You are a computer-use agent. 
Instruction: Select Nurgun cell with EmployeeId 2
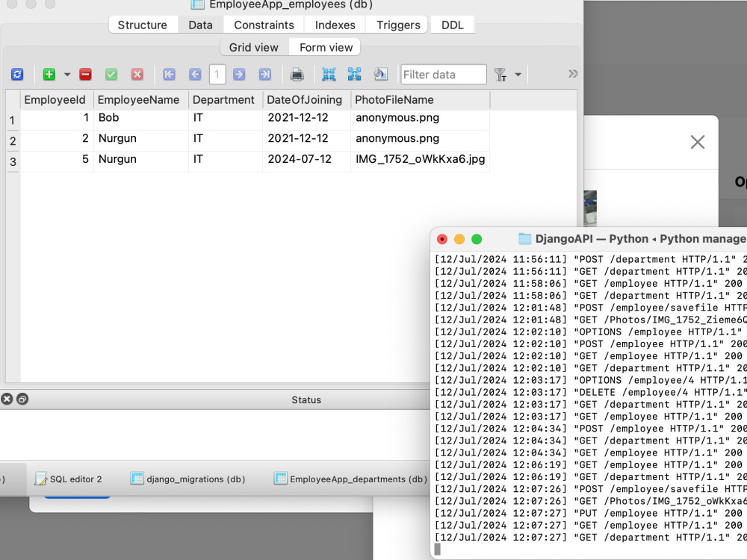point(141,139)
